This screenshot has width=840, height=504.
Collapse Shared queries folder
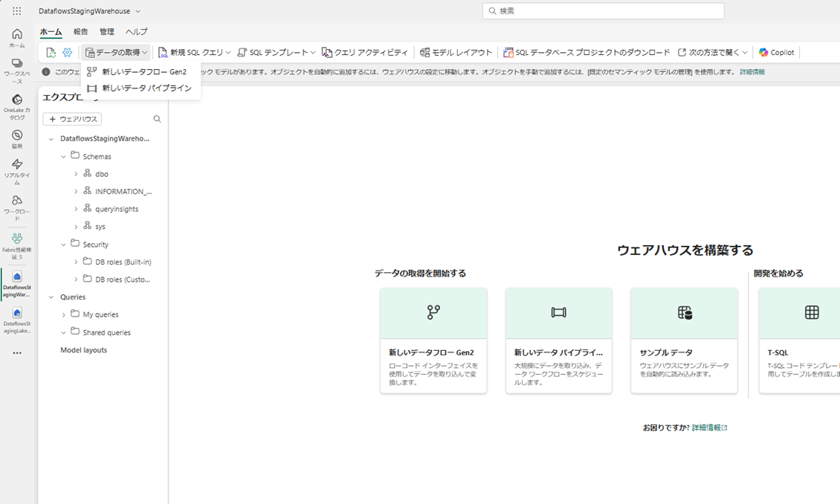click(x=63, y=332)
